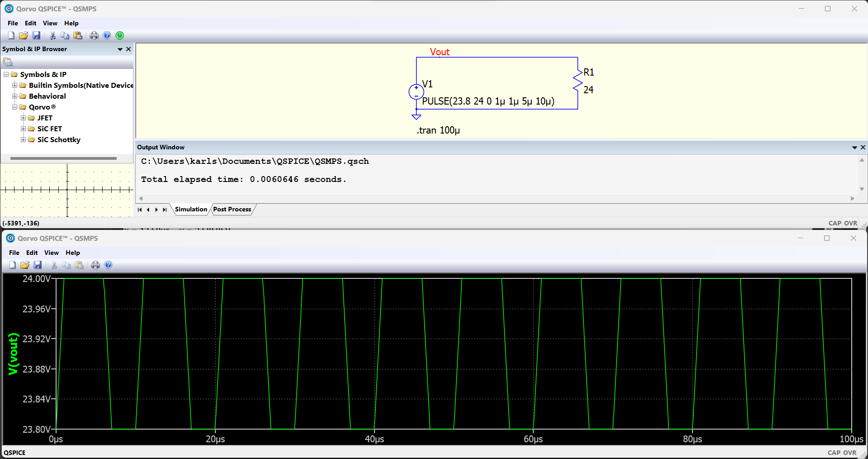Click Help icon in waveform window toolbar

pyautogui.click(x=108, y=265)
